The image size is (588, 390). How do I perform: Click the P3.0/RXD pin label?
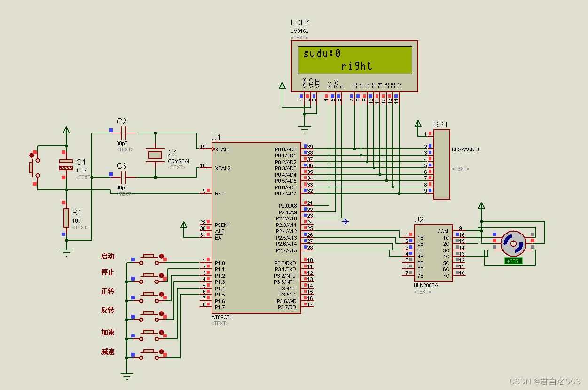286,263
